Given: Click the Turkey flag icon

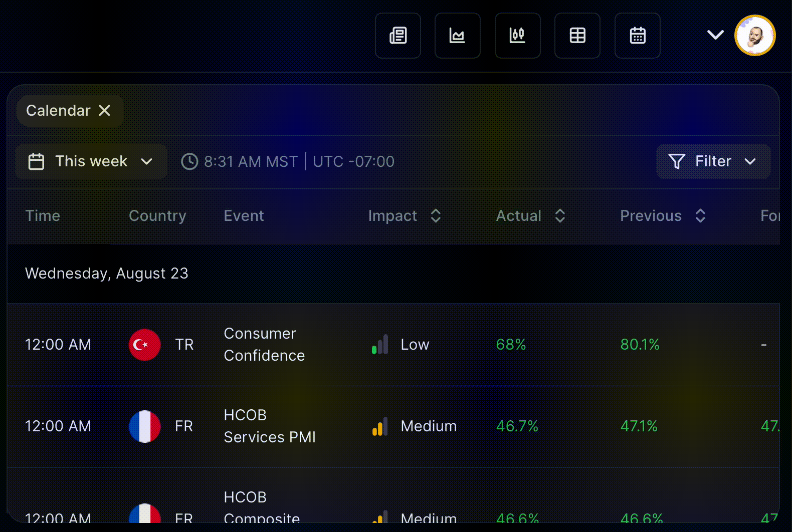Looking at the screenshot, I should [145, 345].
